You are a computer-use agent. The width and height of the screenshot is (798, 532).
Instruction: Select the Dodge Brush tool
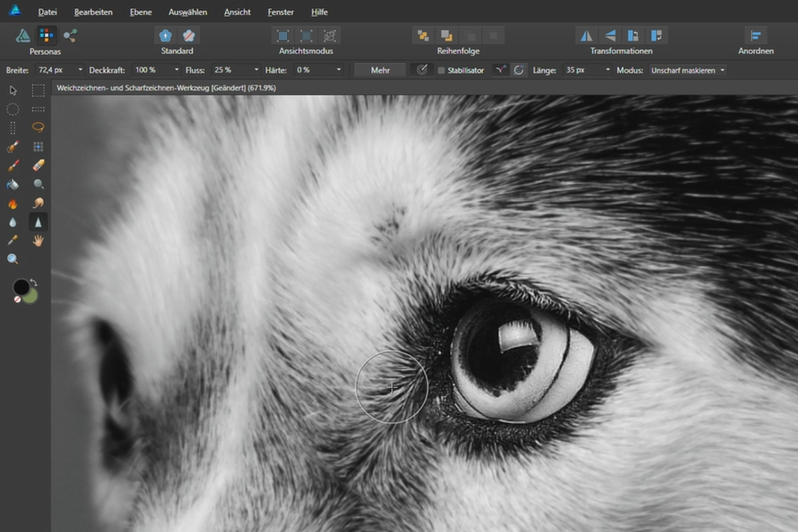[39, 184]
